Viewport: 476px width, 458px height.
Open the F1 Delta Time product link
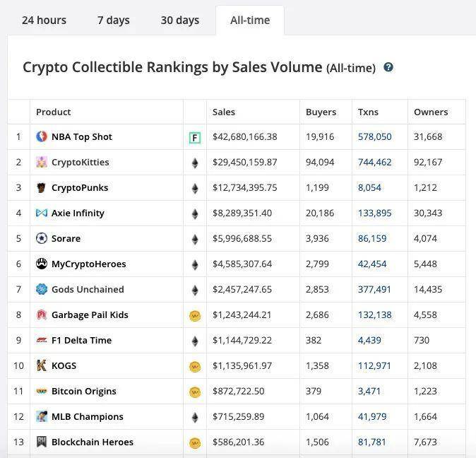click(x=81, y=341)
